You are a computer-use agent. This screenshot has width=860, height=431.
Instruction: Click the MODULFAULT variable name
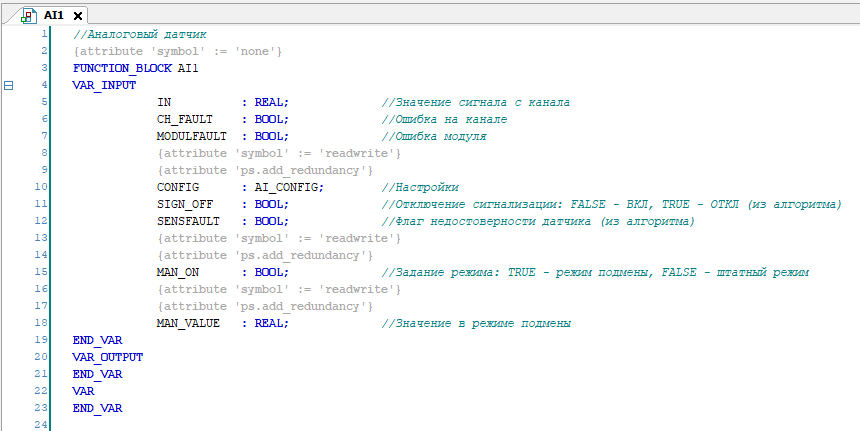[x=192, y=136]
